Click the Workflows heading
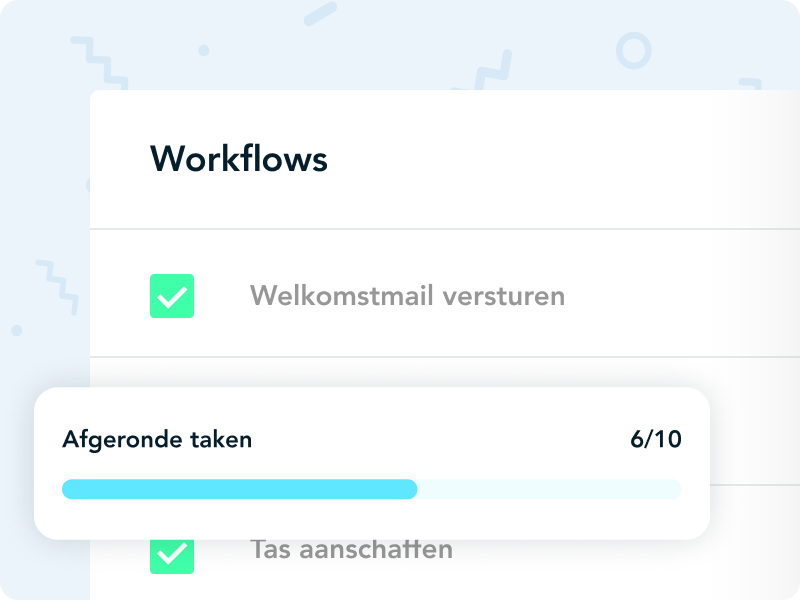This screenshot has width=800, height=600. 239,159
